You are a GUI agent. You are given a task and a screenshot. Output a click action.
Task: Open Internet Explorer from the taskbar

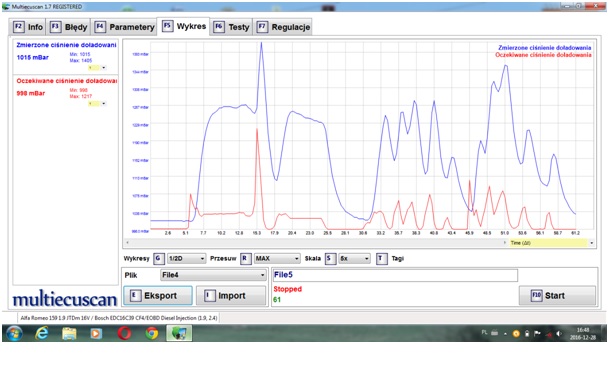coord(42,333)
